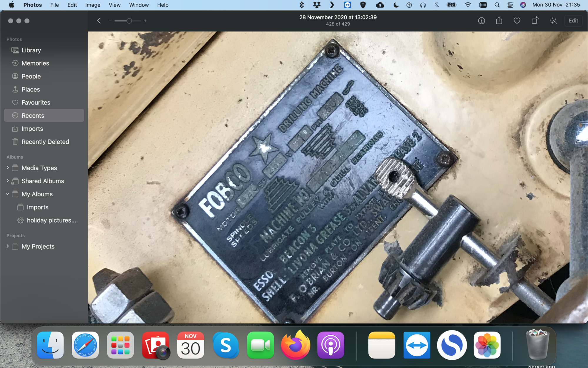The width and height of the screenshot is (588, 368).
Task: Go back with the left arrow
Action: [x=99, y=21]
